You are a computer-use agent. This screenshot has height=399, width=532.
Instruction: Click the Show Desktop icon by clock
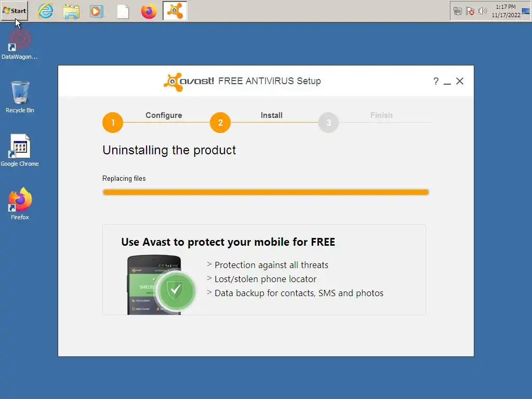(526, 11)
